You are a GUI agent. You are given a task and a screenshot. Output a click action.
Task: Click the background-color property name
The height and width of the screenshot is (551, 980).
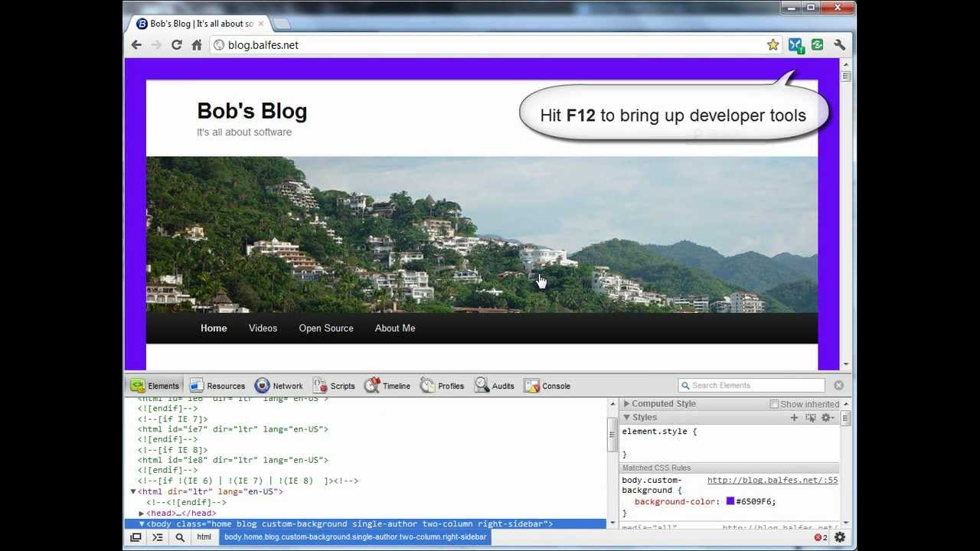coord(676,502)
